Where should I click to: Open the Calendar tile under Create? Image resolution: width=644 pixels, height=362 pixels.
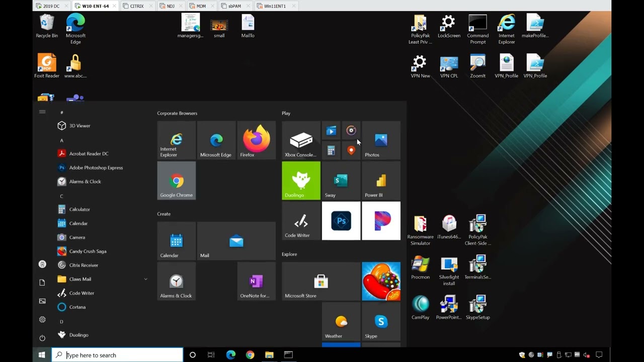point(176,241)
